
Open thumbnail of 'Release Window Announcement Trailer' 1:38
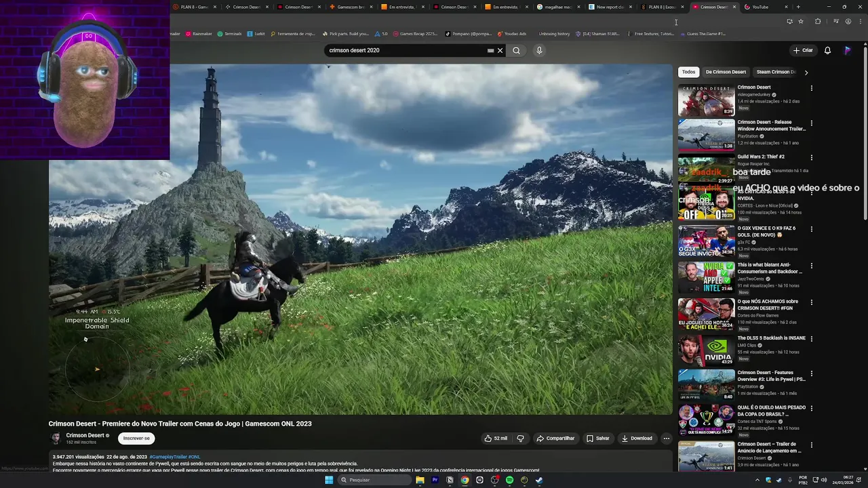click(707, 135)
